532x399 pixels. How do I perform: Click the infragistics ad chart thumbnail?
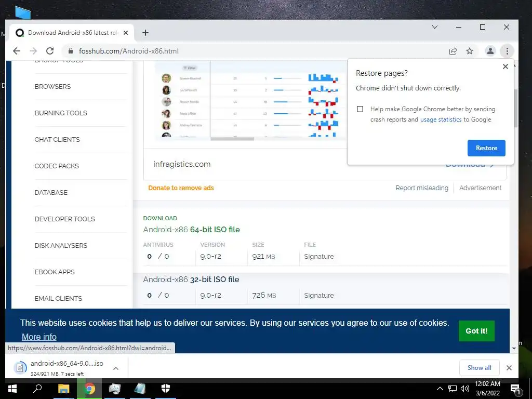[251, 100]
